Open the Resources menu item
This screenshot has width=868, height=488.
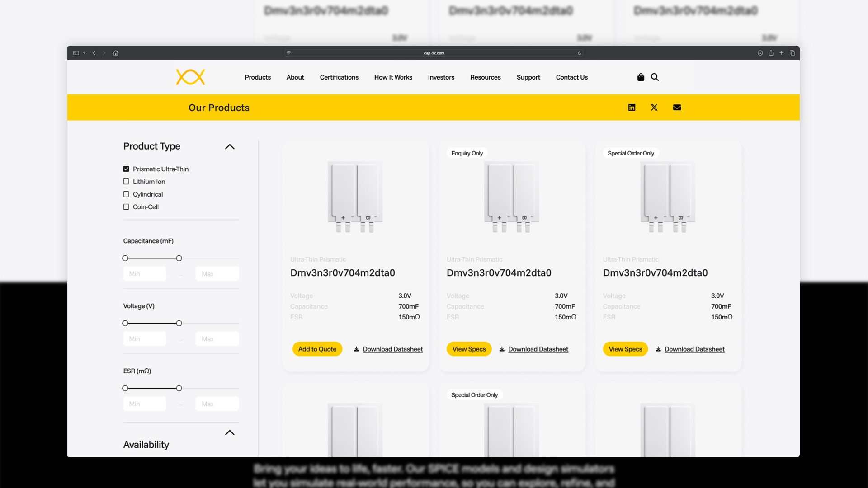tap(485, 77)
